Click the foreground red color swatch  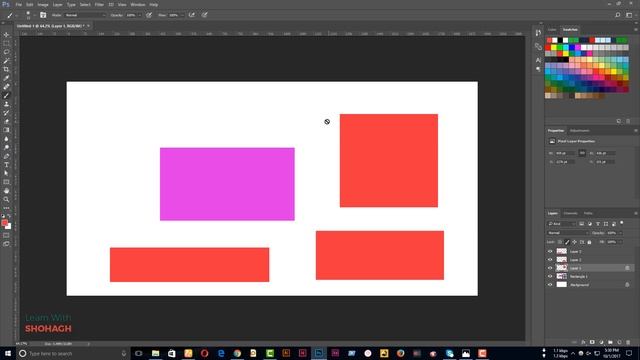4,223
